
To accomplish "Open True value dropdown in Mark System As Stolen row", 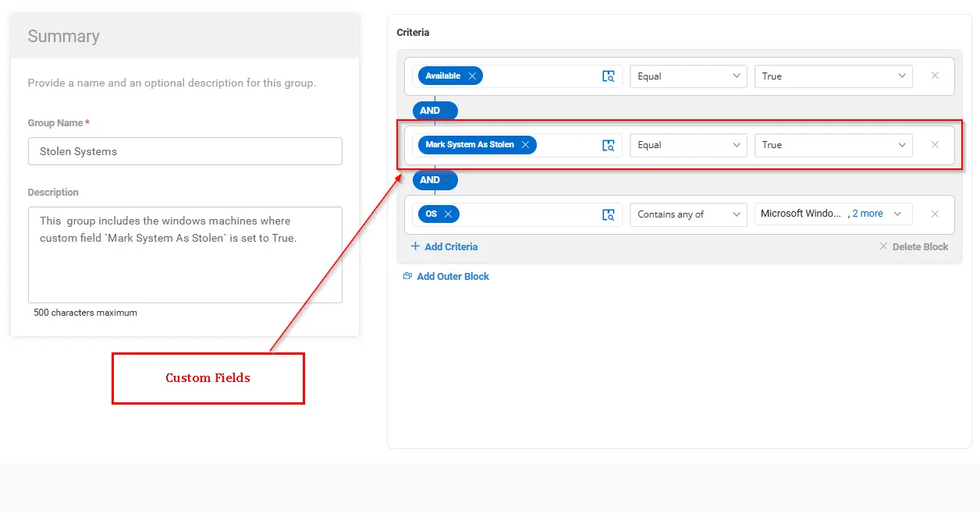I will click(x=833, y=145).
